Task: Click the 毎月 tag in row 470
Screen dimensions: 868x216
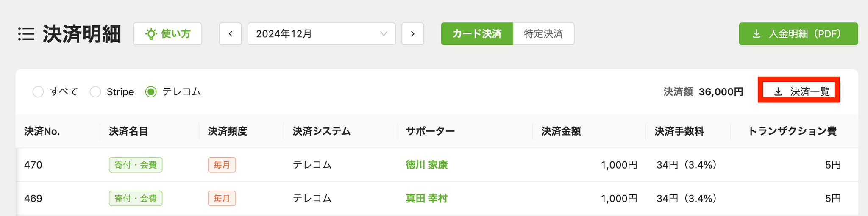Action: [x=222, y=165]
